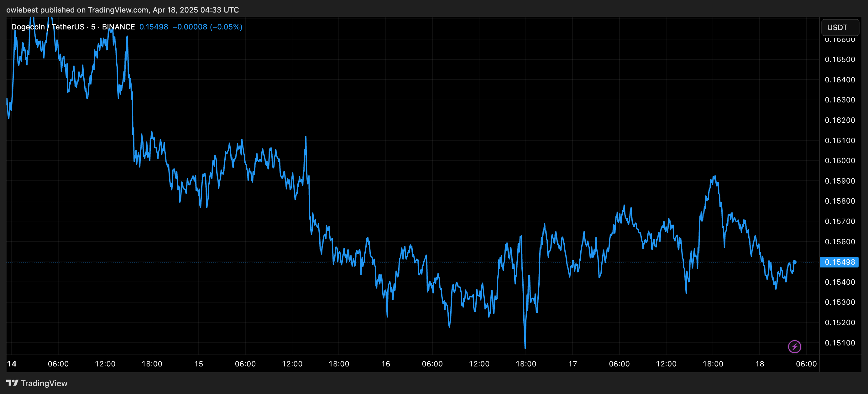Screen dimensions: 868x394
Task: Click the 0.16000 price axis label
Action: (x=839, y=161)
